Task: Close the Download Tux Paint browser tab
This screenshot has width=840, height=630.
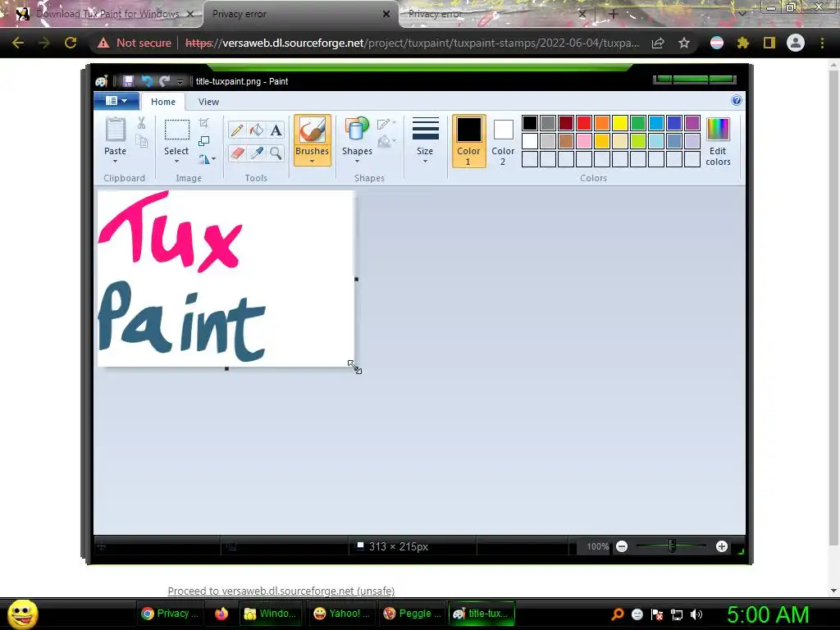Action: click(x=189, y=14)
